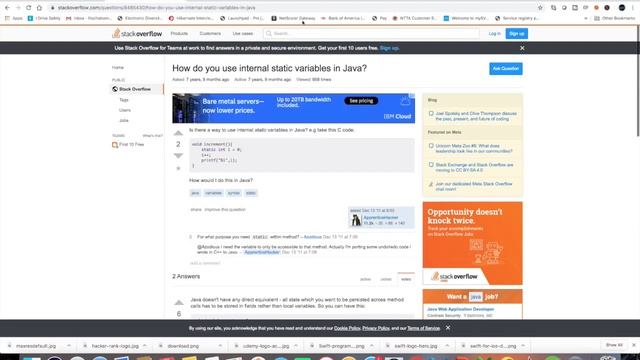Close the downloads bar

tap(634, 345)
